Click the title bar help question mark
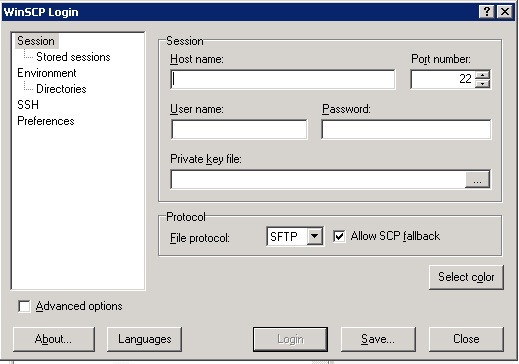 pos(487,12)
